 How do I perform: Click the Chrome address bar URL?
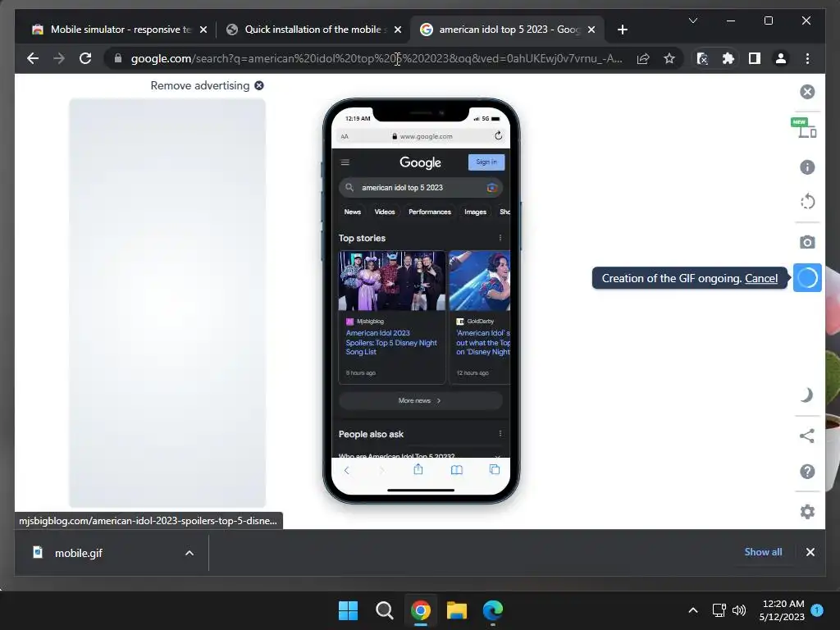(377, 58)
